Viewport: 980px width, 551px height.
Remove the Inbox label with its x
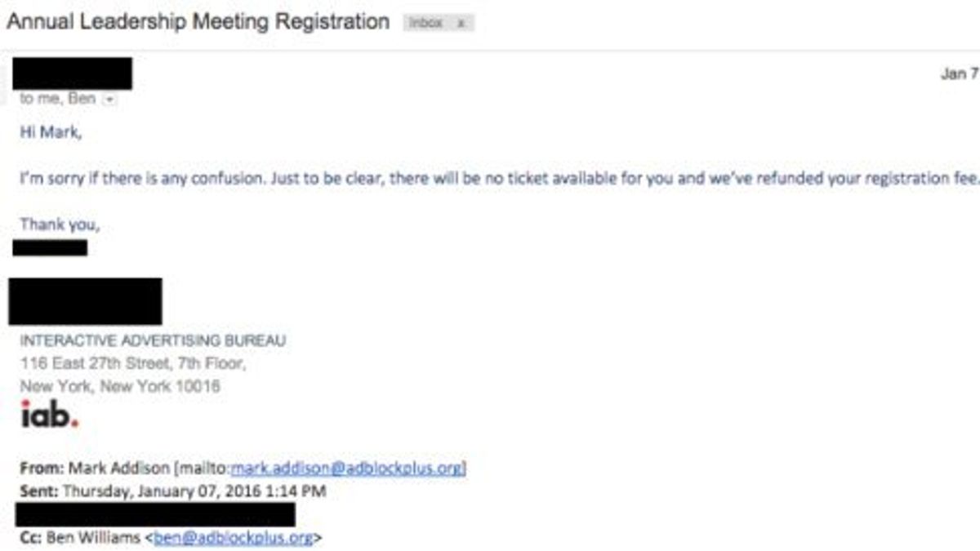pos(460,23)
